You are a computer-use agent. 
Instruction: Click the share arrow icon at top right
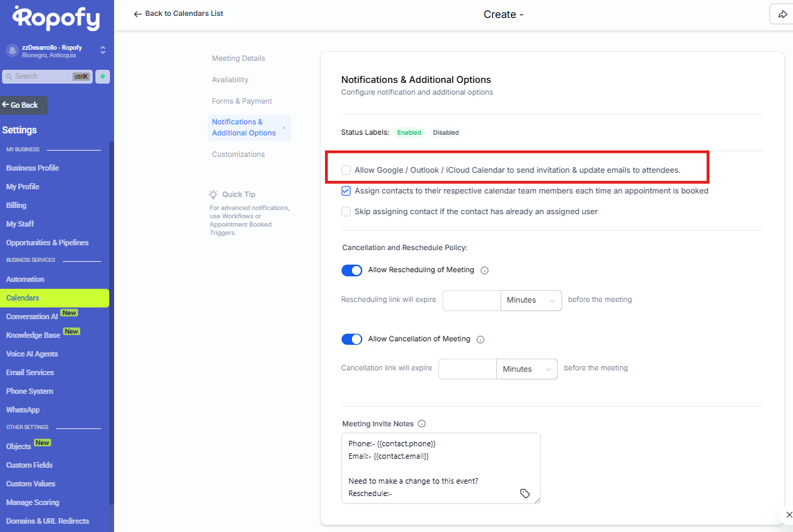click(783, 15)
